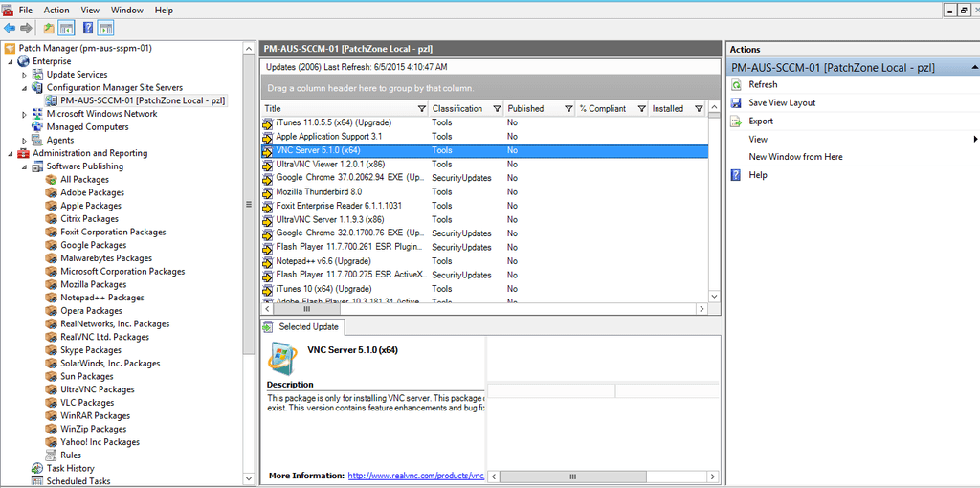Click the Update Services node icon
This screenshot has height=488, width=980.
coord(37,75)
